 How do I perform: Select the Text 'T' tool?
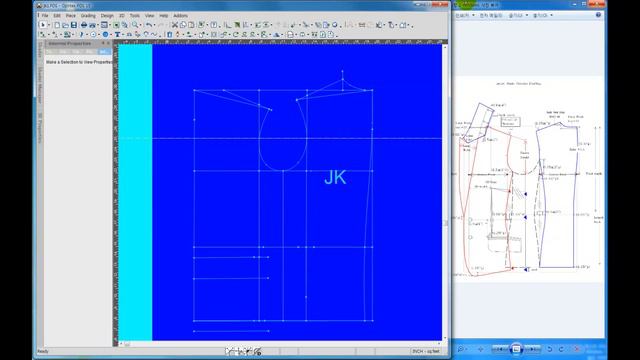coord(118,35)
